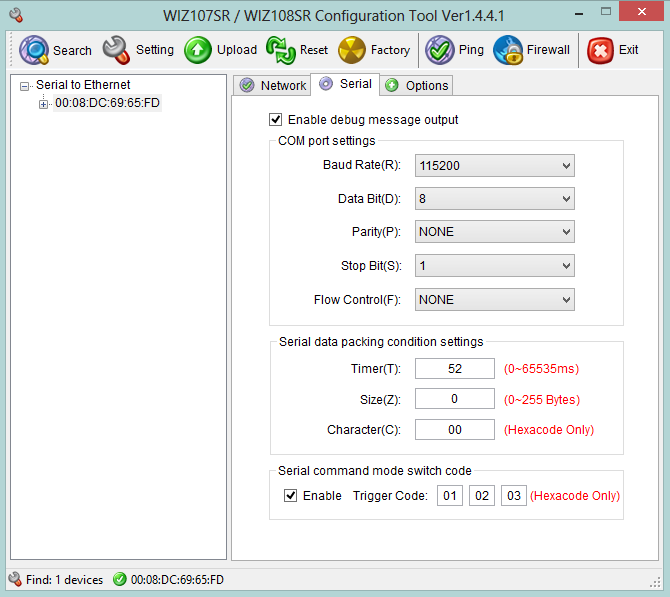Click the Exit toolbar label
Image resolution: width=670 pixels, height=597 pixels.
[x=628, y=50]
